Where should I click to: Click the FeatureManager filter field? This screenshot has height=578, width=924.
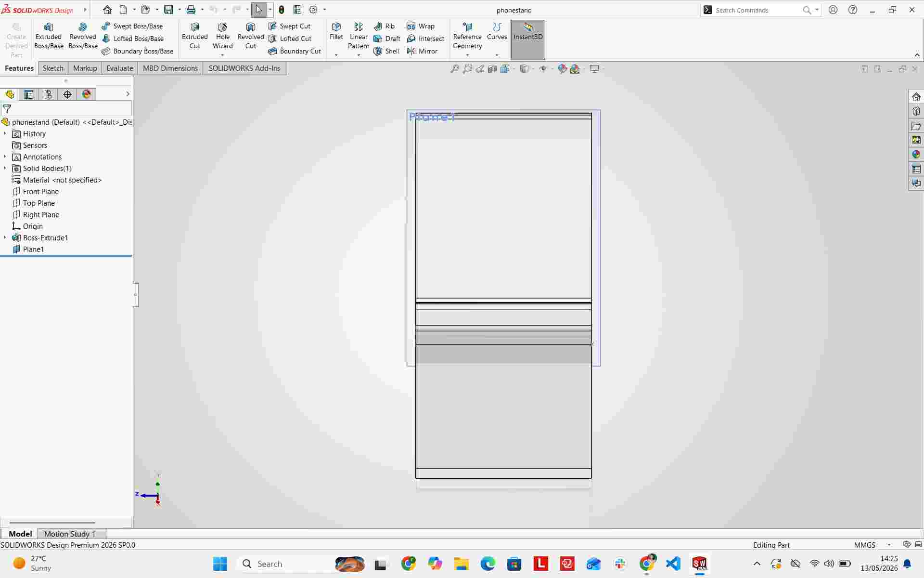[66, 108]
